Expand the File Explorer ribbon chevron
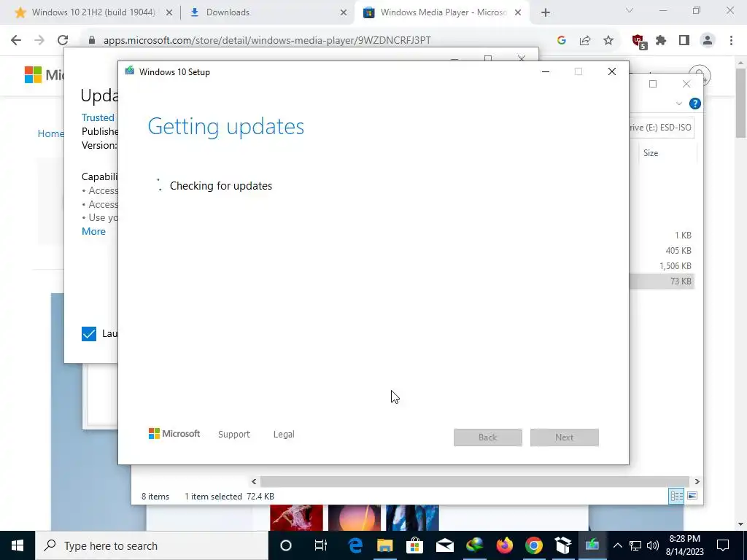This screenshot has height=560, width=747. click(679, 104)
